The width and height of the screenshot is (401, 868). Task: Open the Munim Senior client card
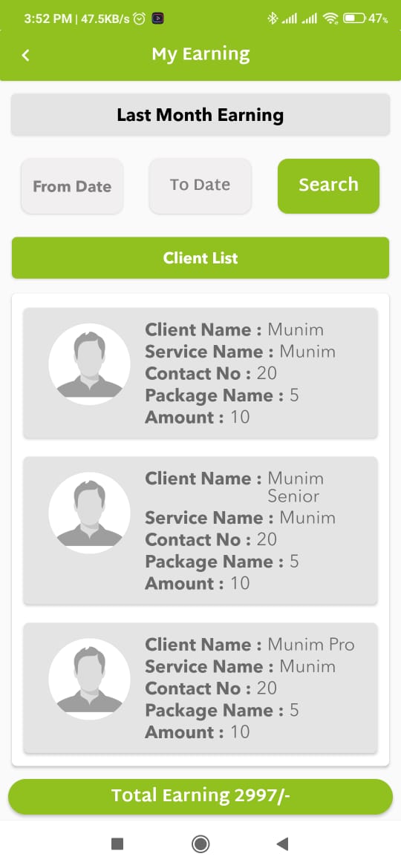pos(200,530)
